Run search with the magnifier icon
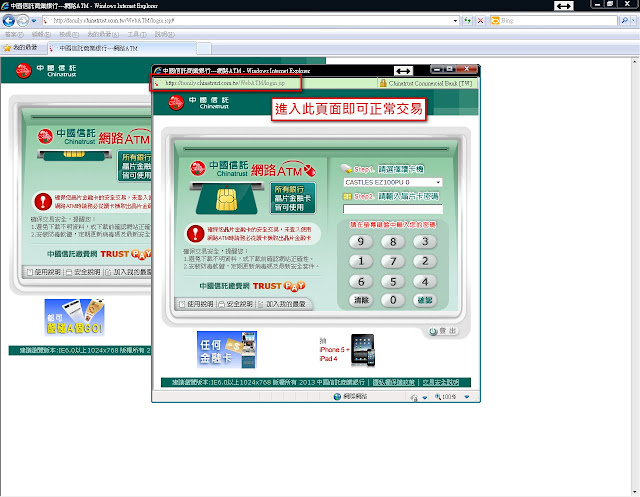 [x=624, y=20]
